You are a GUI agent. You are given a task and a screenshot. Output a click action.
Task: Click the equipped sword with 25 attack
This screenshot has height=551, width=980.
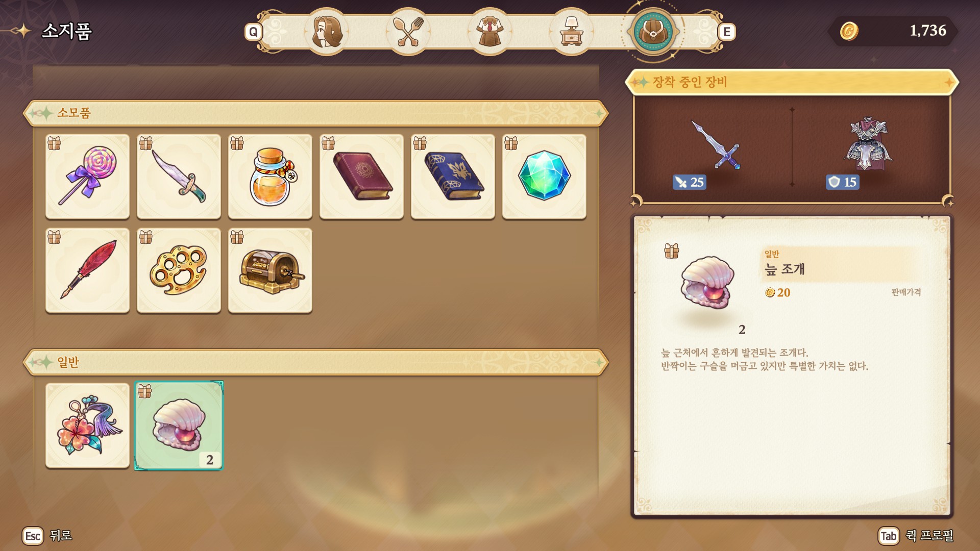(x=715, y=151)
